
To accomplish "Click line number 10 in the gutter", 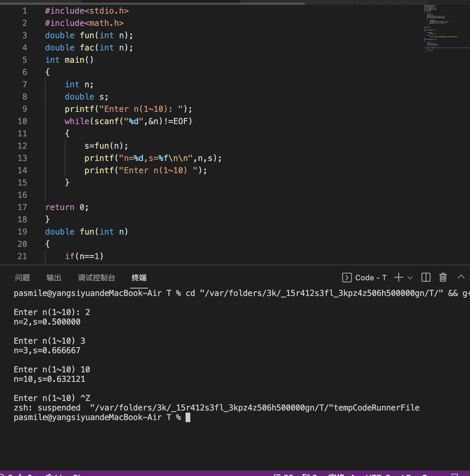I will 22,121.
